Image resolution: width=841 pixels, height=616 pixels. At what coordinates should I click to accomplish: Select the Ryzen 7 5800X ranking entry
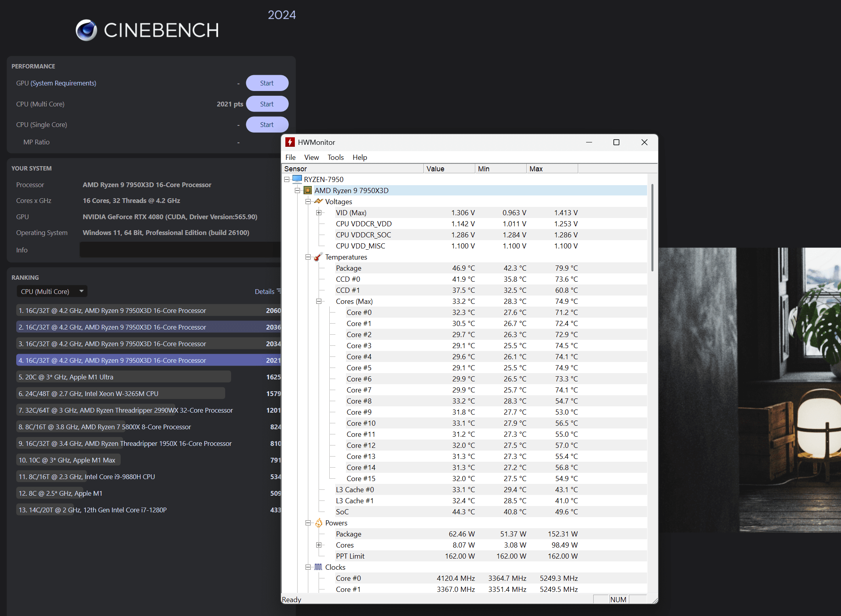pyautogui.click(x=148, y=427)
